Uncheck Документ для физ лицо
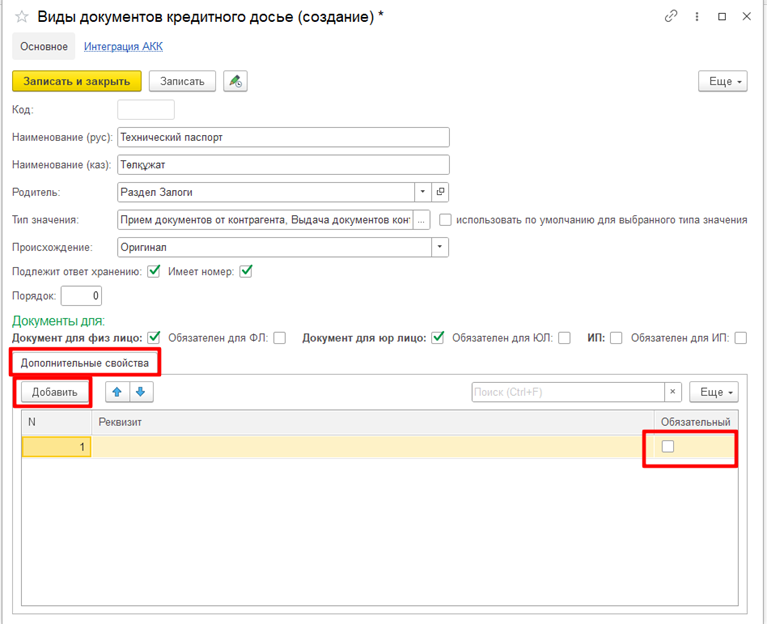The height and width of the screenshot is (624, 767). (154, 338)
